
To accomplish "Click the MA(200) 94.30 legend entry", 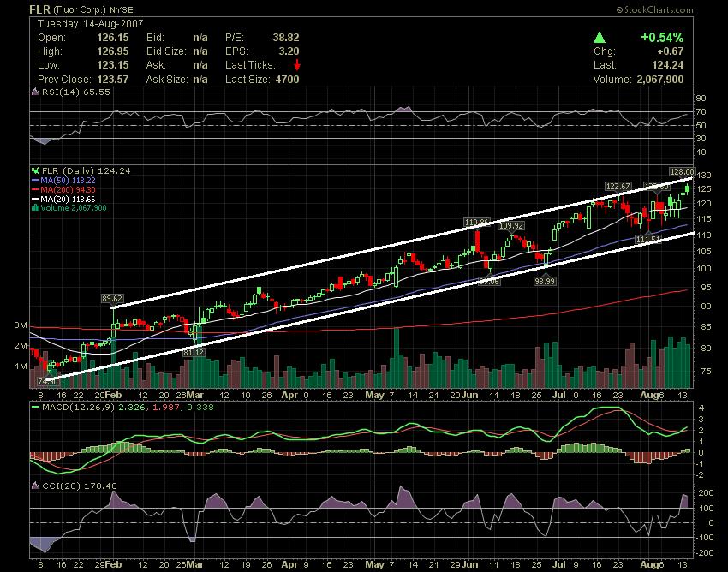I will click(68, 189).
